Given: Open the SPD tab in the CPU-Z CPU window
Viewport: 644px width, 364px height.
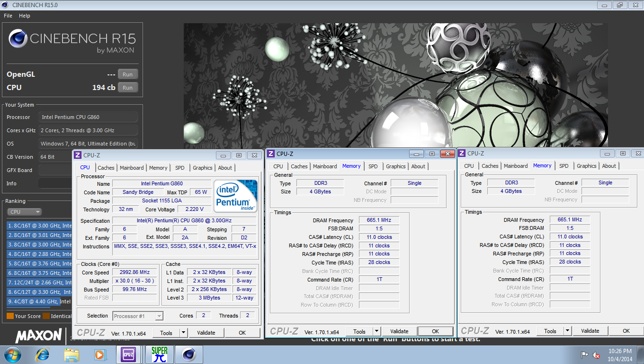Looking at the screenshot, I should [x=180, y=168].
